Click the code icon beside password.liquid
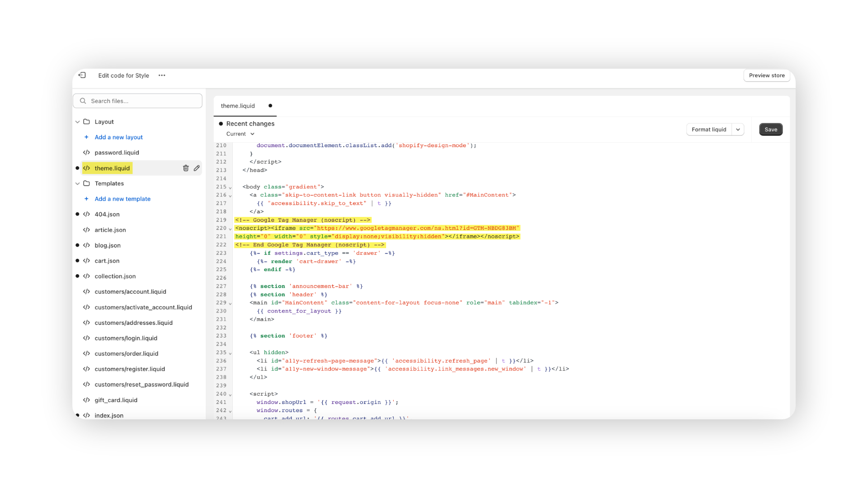Image resolution: width=868 pixels, height=488 pixels. click(86, 153)
